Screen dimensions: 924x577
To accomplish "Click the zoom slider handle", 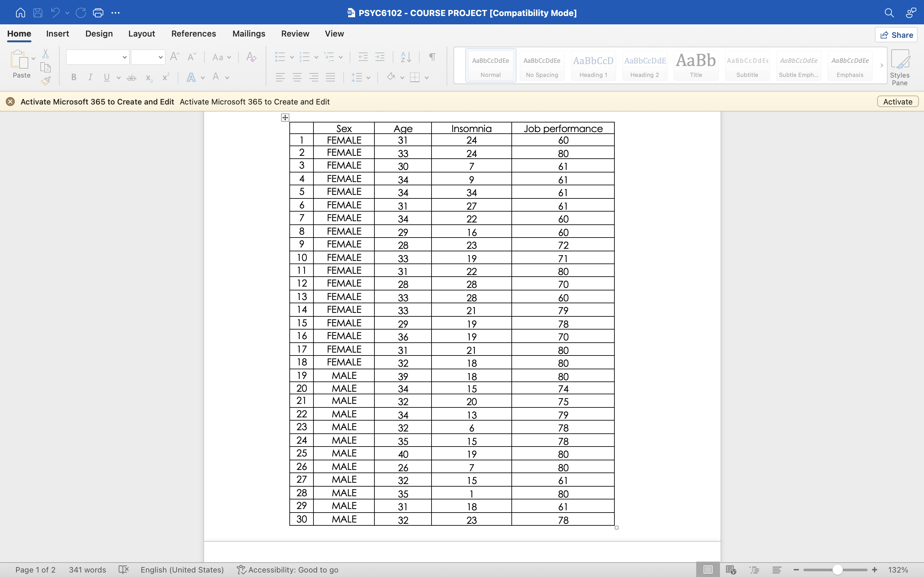I will [837, 570].
